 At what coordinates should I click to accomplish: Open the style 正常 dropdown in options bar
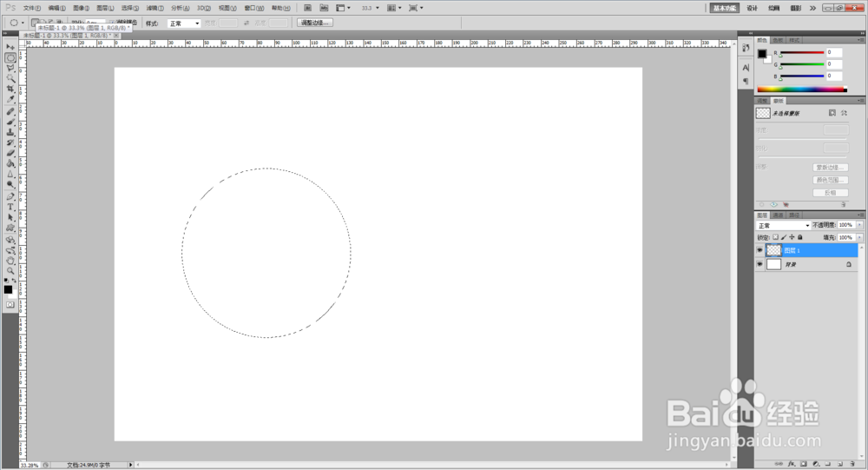pyautogui.click(x=184, y=23)
